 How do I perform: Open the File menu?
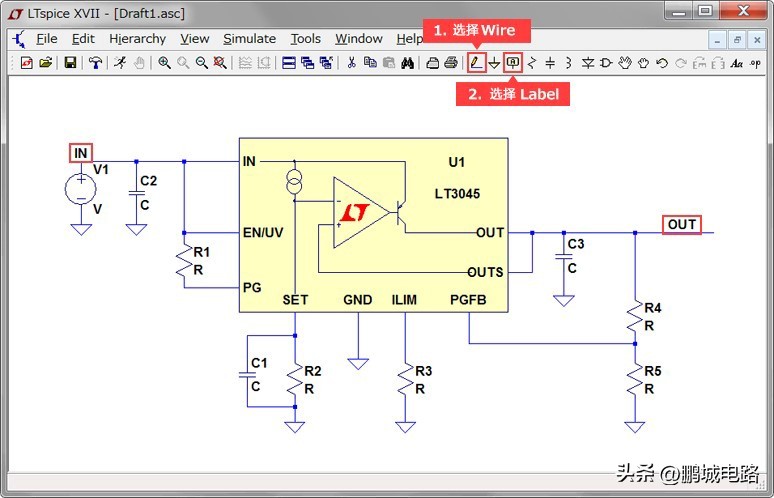46,38
